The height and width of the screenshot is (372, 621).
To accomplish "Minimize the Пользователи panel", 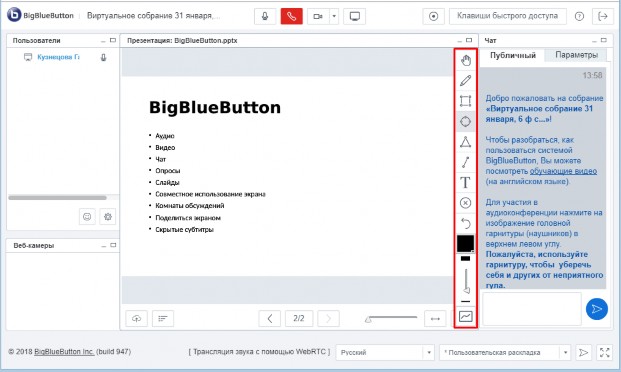I will [x=103, y=41].
